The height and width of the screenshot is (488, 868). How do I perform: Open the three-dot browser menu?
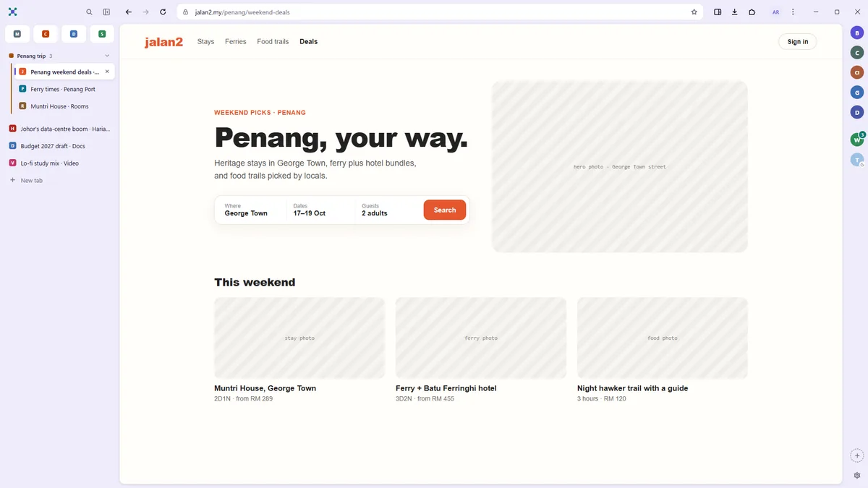[793, 12]
